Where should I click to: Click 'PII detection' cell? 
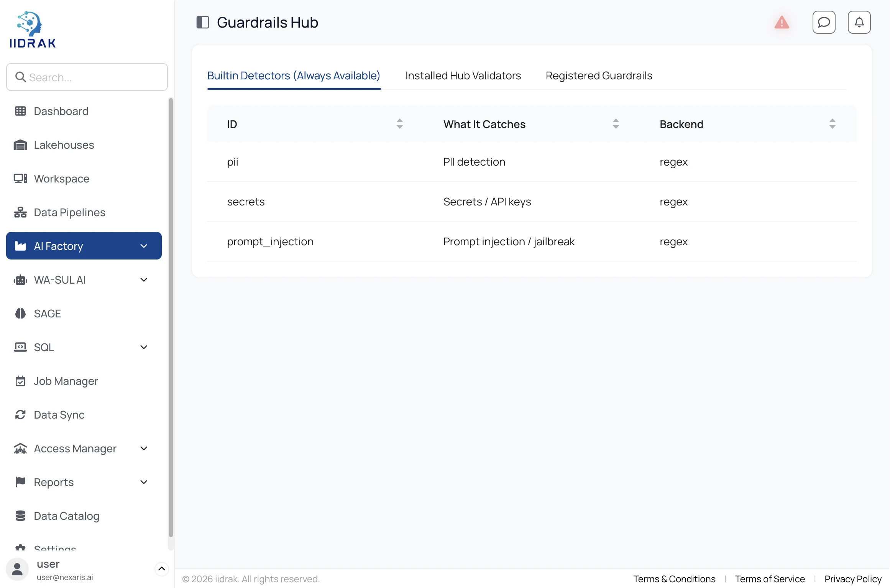474,162
